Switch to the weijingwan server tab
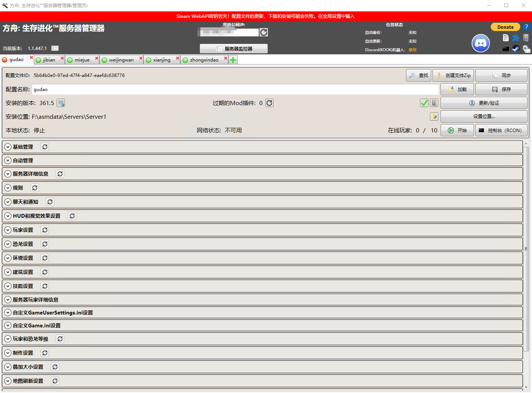The image size is (532, 393). click(x=121, y=60)
